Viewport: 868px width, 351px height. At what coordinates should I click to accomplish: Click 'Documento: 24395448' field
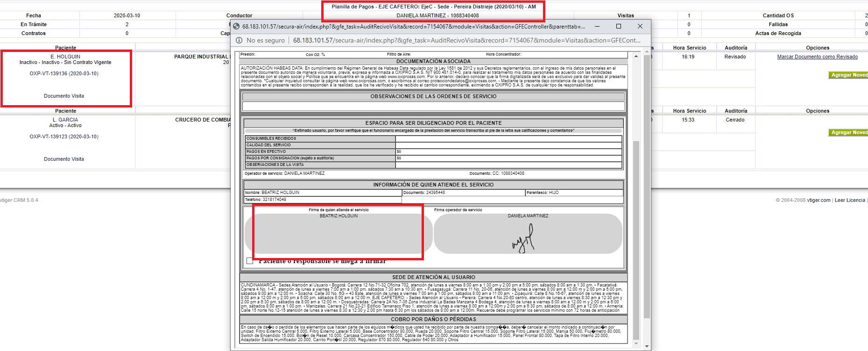coord(464,193)
